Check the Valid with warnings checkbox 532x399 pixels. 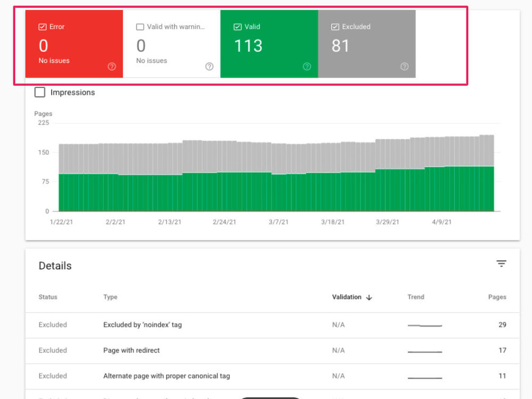click(x=140, y=27)
